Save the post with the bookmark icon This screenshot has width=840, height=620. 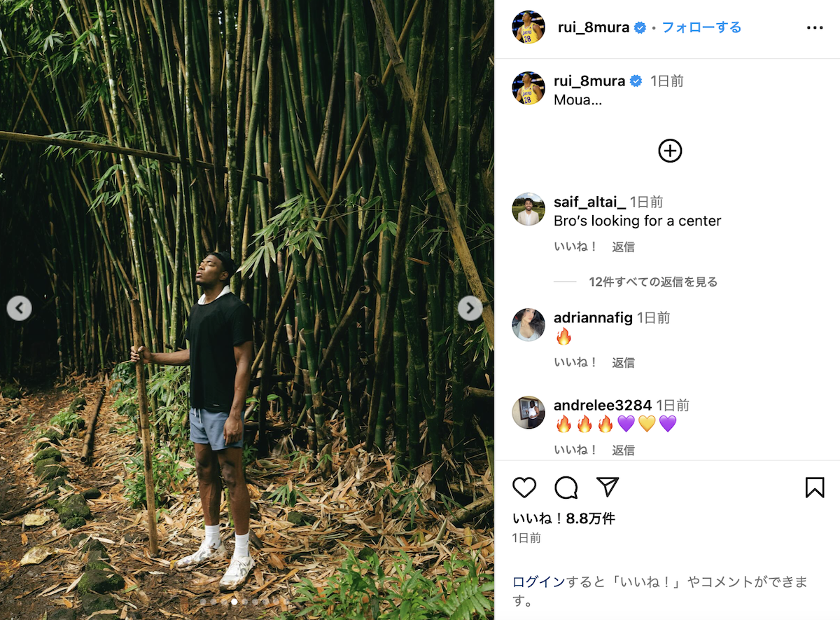pos(815,488)
